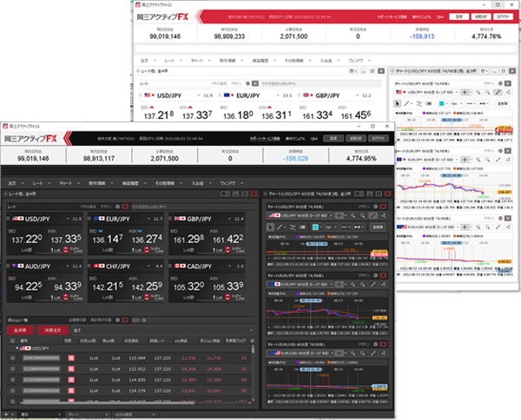The image size is (521, 420).
Task: Open white window rate panel gear settings
Action: [247, 83]
